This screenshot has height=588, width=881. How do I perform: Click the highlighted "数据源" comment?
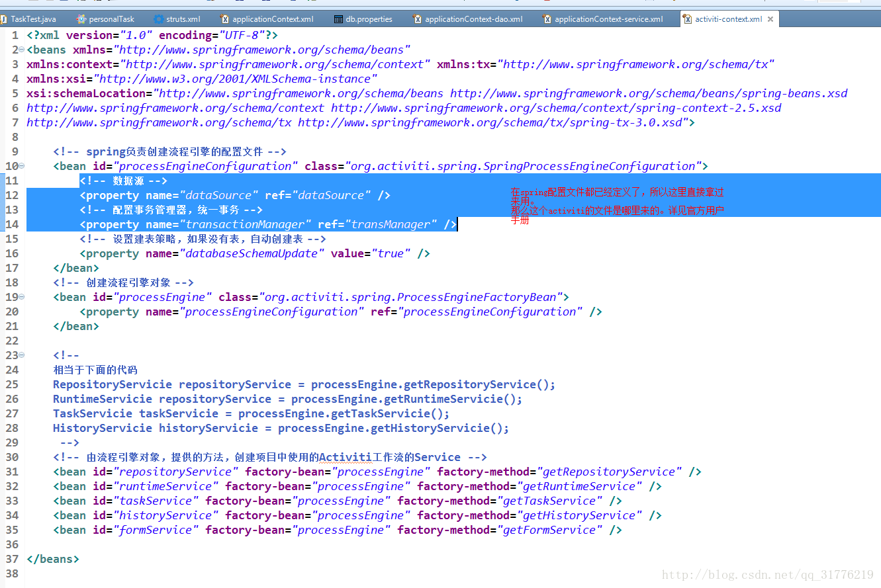tap(124, 181)
